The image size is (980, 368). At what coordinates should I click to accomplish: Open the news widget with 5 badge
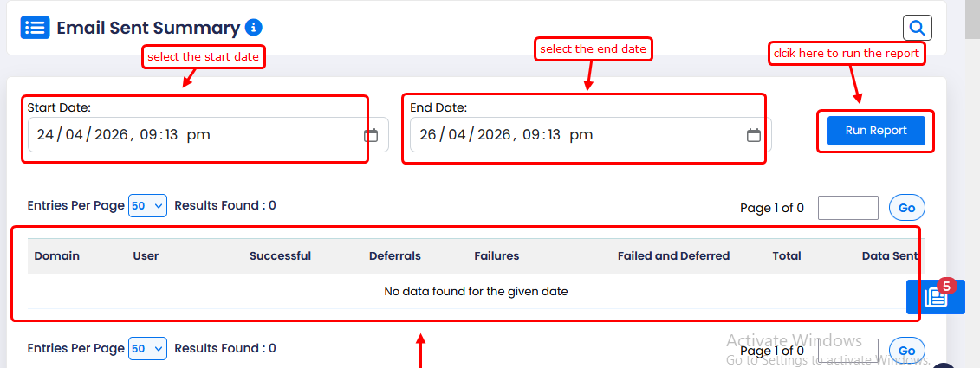pos(935,297)
